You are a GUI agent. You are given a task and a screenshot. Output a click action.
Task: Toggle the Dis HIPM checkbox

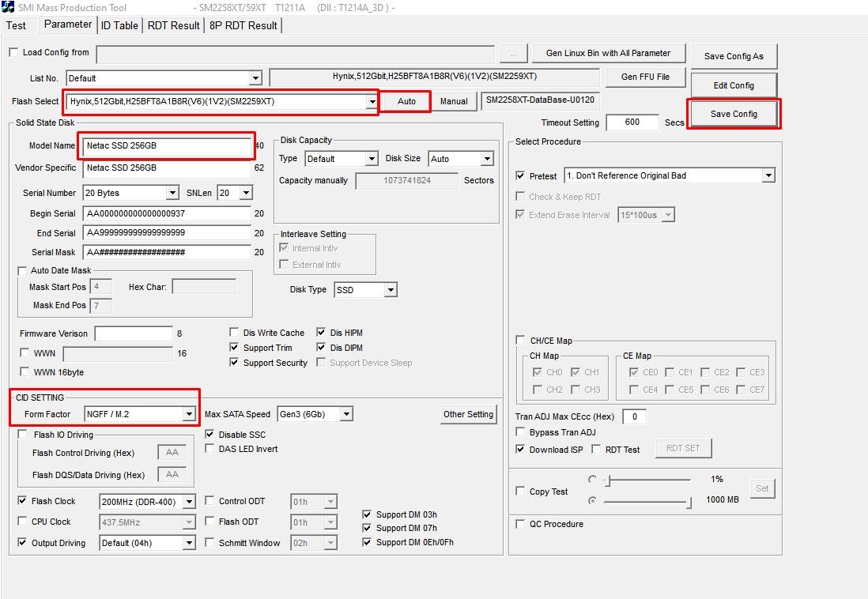pyautogui.click(x=320, y=332)
